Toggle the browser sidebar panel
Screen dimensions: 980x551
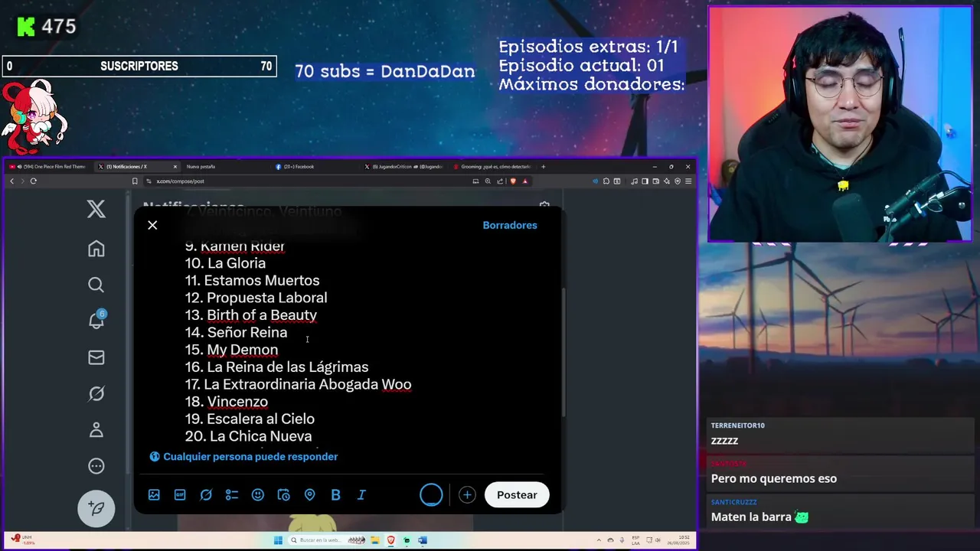pos(645,181)
